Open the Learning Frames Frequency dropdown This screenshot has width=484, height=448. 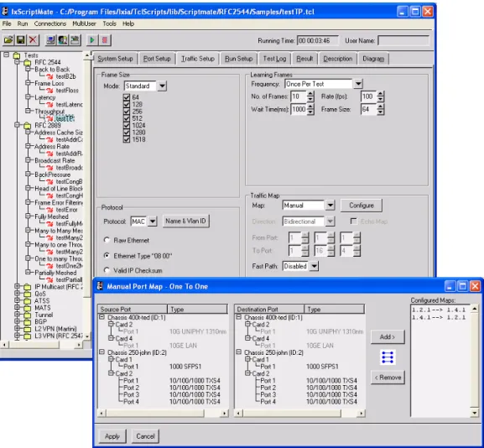[357, 84]
